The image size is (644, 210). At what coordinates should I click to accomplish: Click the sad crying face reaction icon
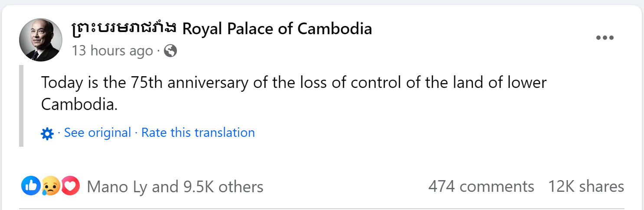click(x=50, y=187)
